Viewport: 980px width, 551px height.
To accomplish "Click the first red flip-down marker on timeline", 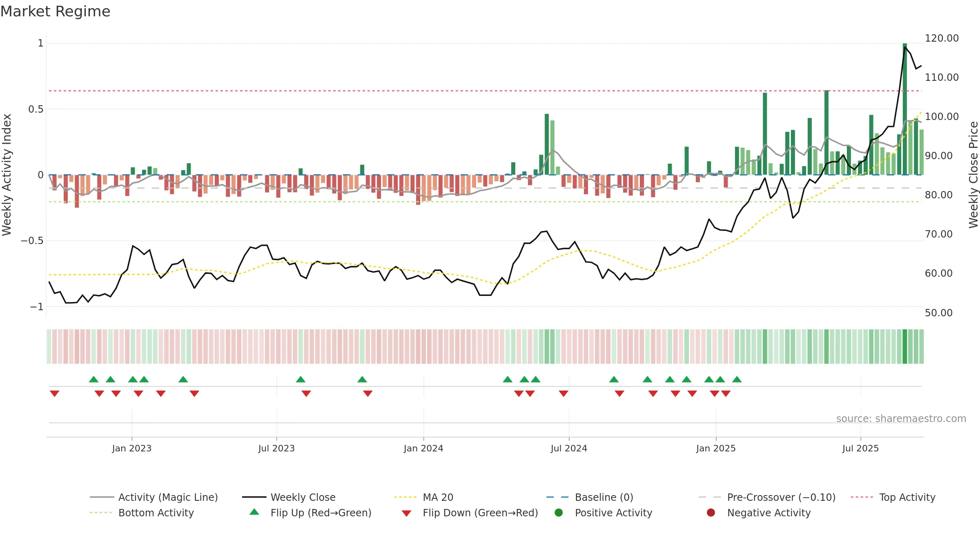I will coord(55,393).
